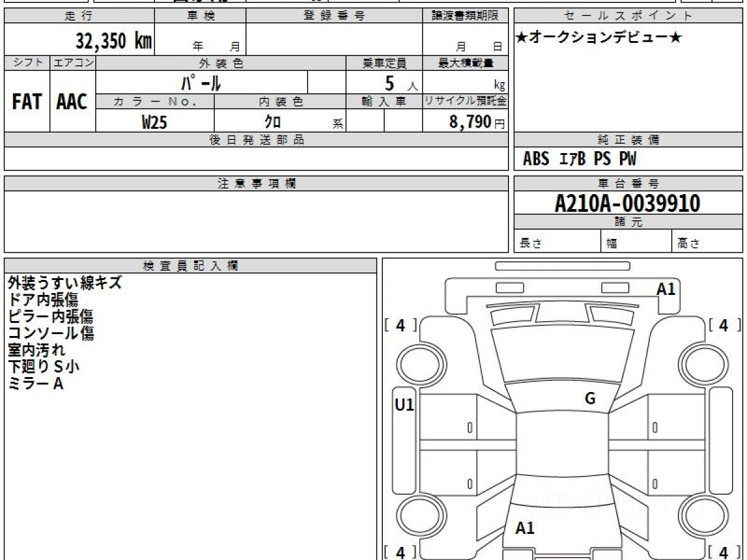Screen dimensions: 747x560
Task: Click the 高さ dimension label
Action: pos(689,244)
